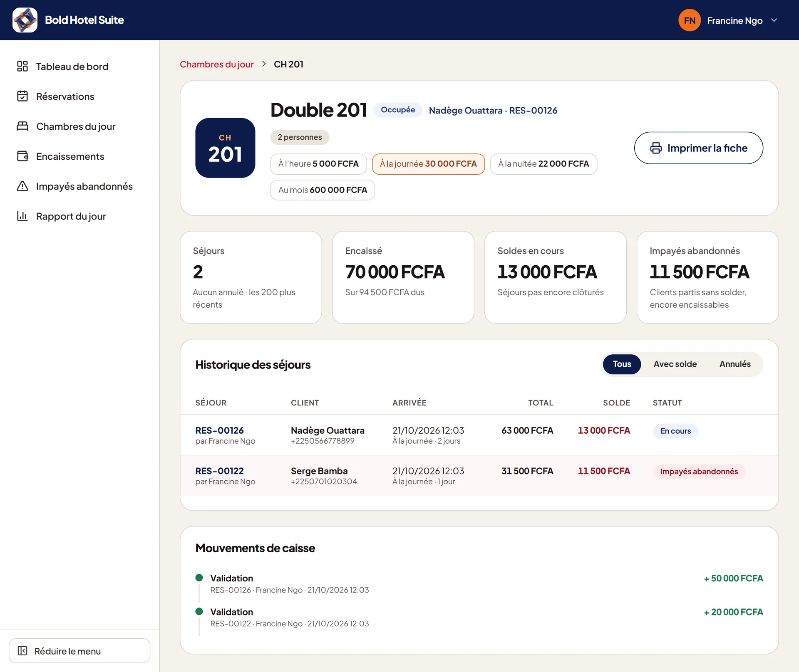Show only Annulés stays
This screenshot has width=799, height=672.
pos(735,364)
